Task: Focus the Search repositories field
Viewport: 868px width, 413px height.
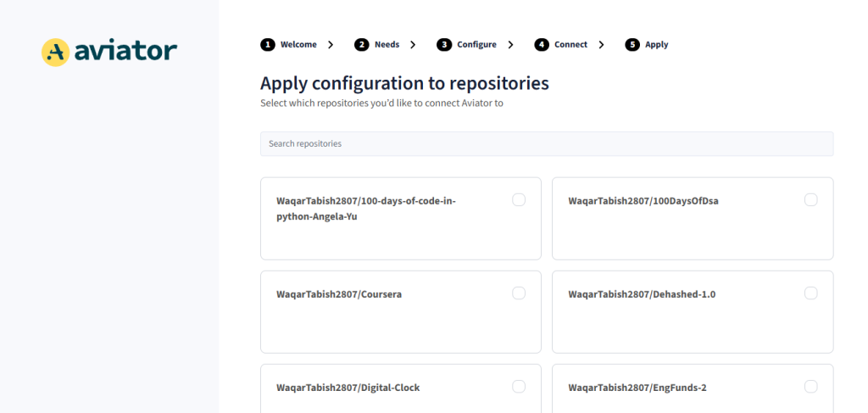Action: pyautogui.click(x=547, y=144)
